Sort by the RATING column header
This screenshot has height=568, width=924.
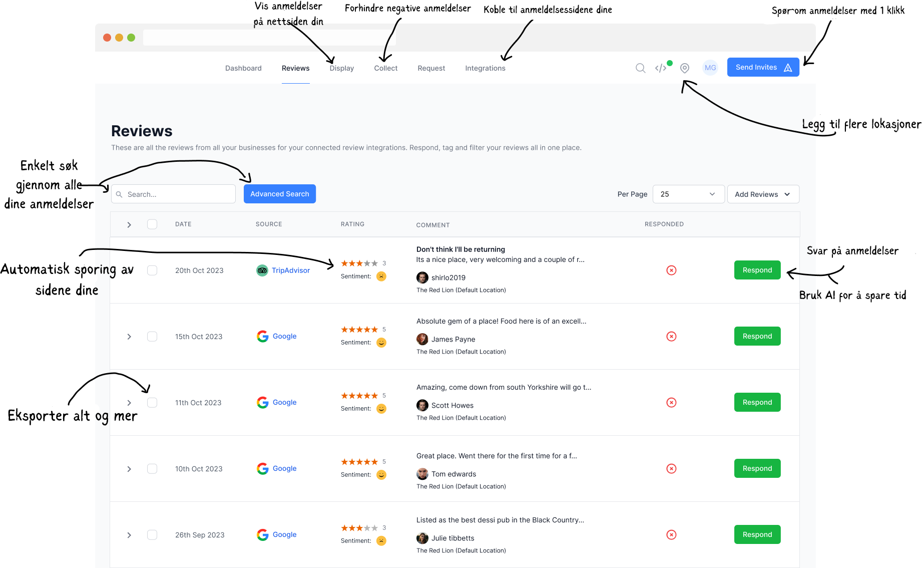click(352, 224)
